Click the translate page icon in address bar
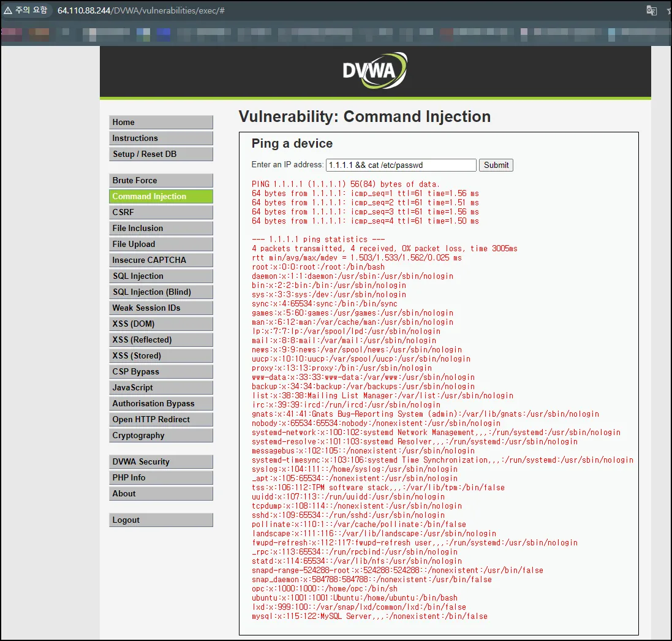 [651, 10]
